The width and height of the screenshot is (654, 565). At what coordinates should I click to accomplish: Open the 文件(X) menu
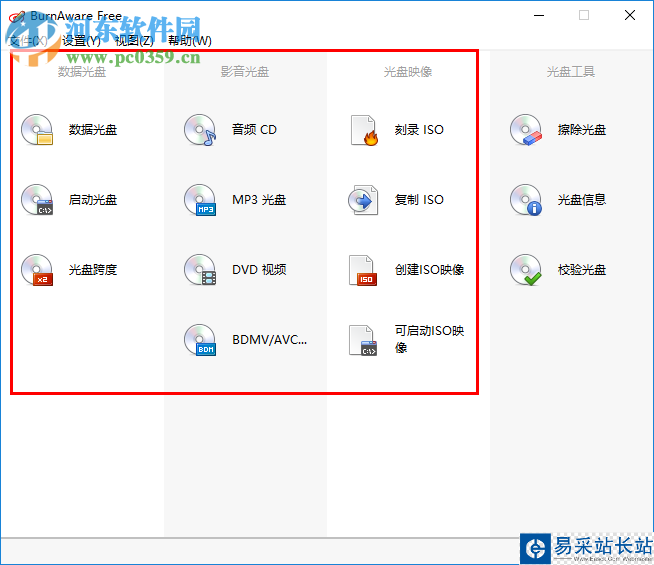click(x=28, y=40)
